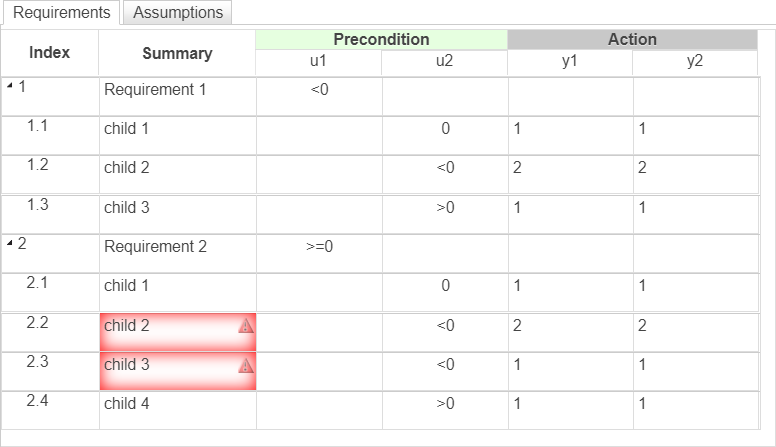Click the y2 cell in row 2.4
Screen dimensions: 776x447
(695, 404)
